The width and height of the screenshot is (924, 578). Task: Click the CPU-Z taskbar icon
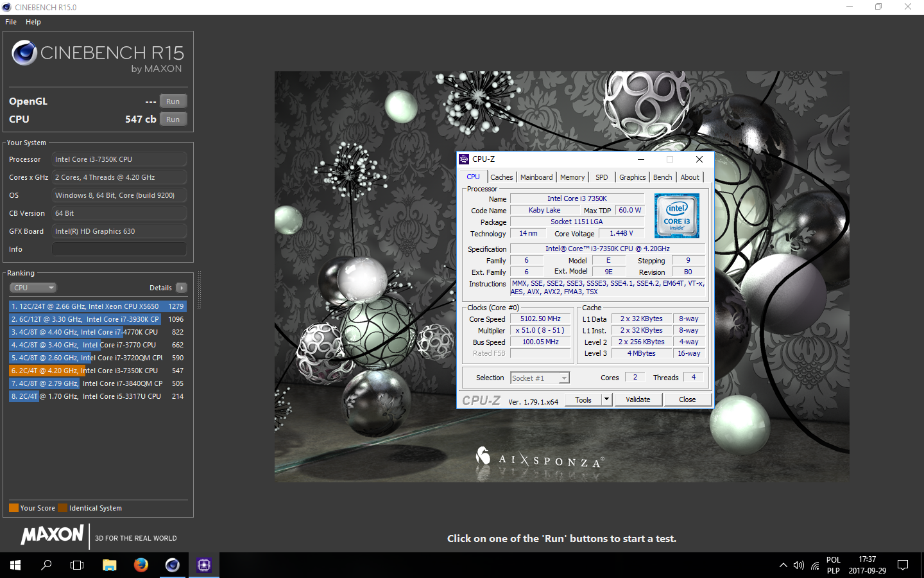click(x=204, y=565)
